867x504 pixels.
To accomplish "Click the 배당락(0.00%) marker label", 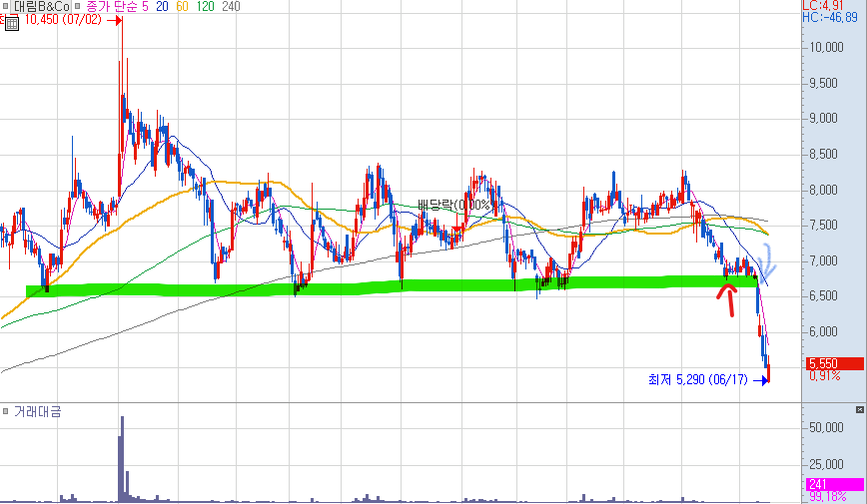I will (455, 205).
